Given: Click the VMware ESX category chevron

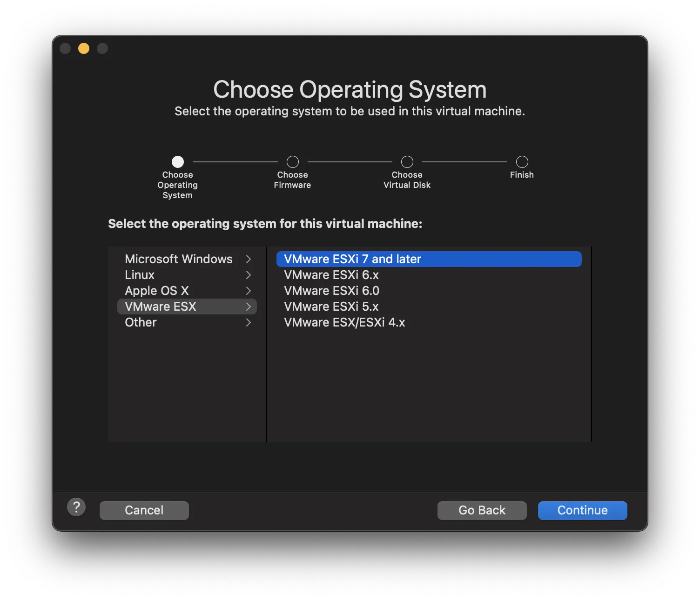Looking at the screenshot, I should [248, 307].
